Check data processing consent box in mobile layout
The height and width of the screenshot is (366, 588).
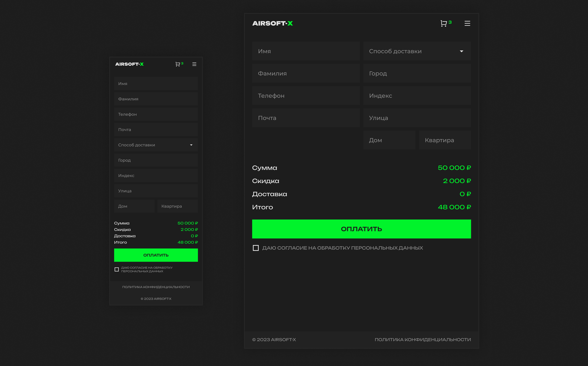pos(116,269)
